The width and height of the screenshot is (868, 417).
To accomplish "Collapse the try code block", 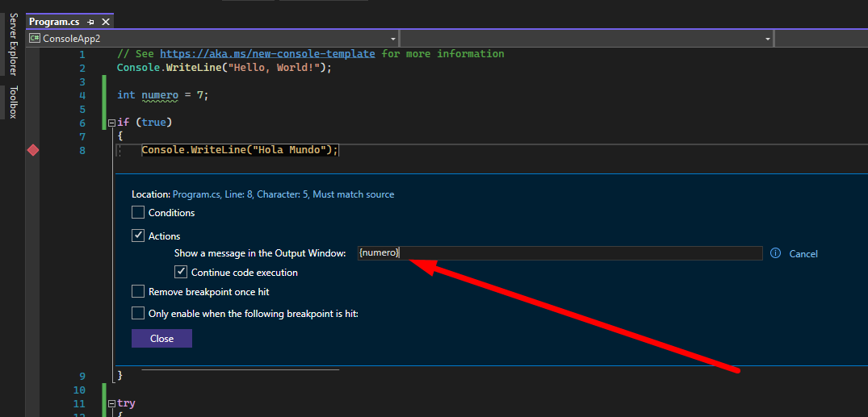I will 111,403.
